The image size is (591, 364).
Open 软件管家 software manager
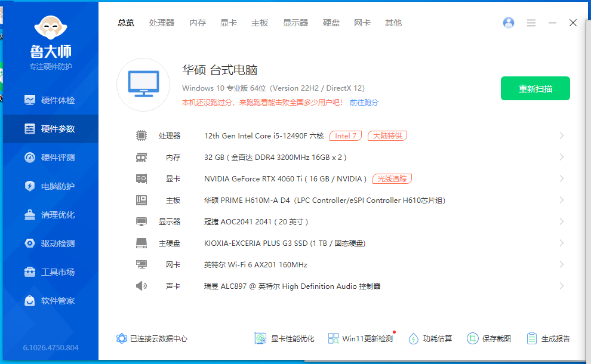50,301
